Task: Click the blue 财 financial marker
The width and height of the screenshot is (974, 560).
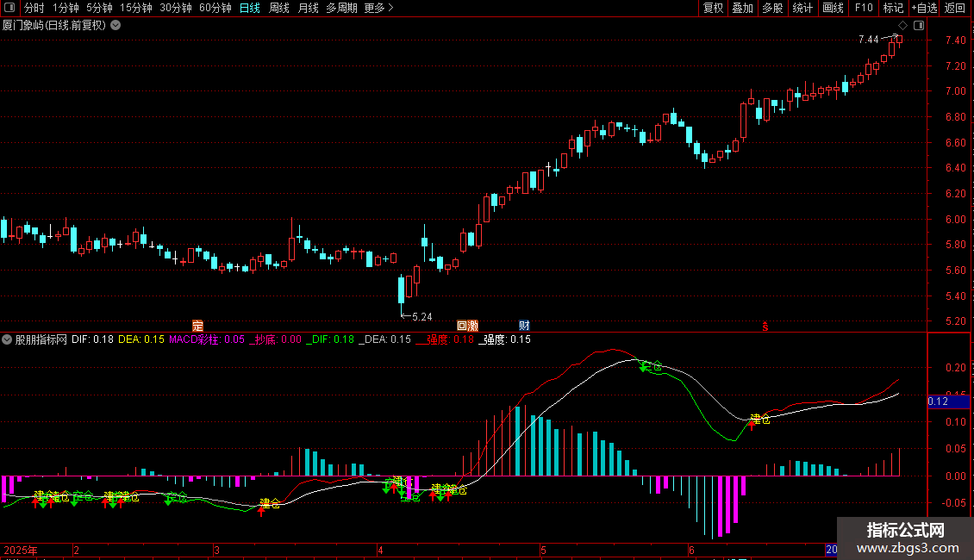Action: point(524,326)
